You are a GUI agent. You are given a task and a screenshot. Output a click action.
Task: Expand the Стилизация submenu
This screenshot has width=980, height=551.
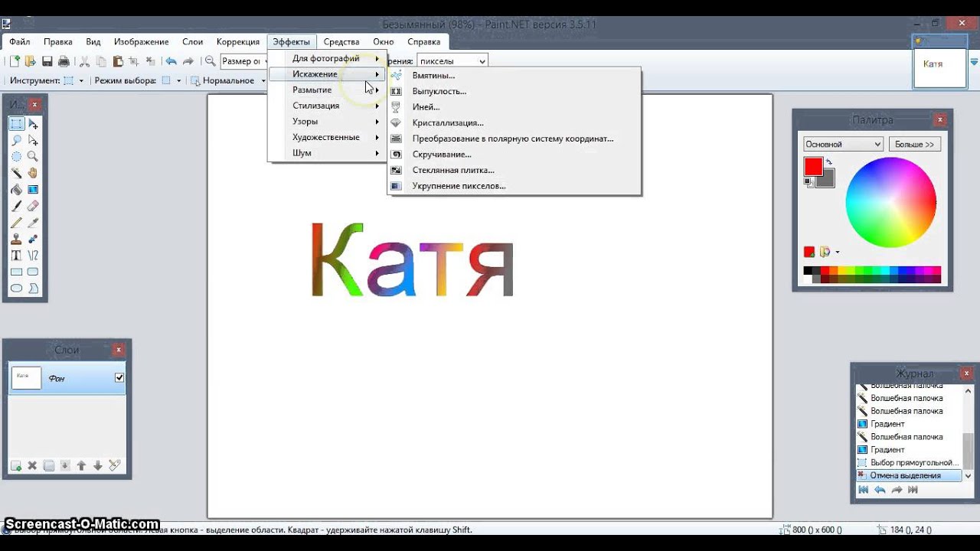point(328,106)
